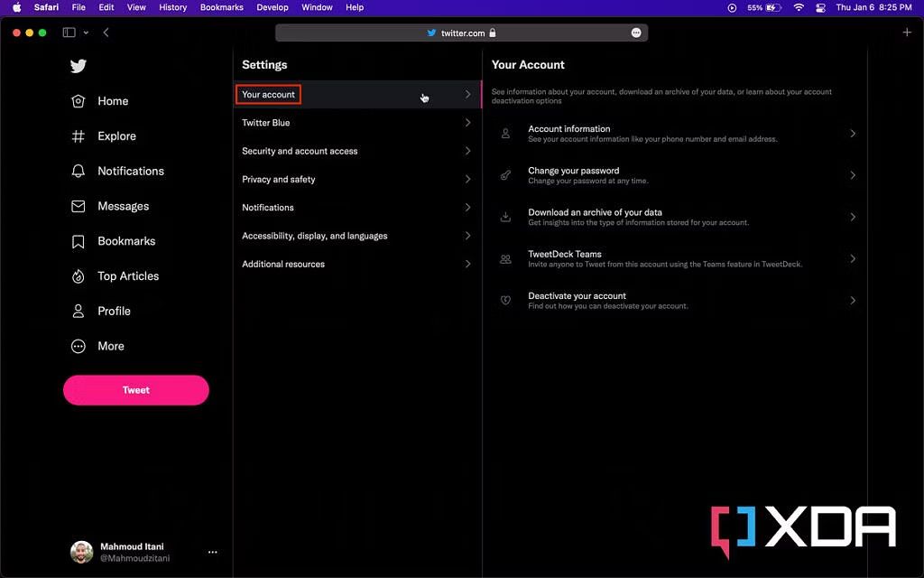This screenshot has height=578, width=924.
Task: Expand the Twitter Blue settings section
Action: point(356,122)
